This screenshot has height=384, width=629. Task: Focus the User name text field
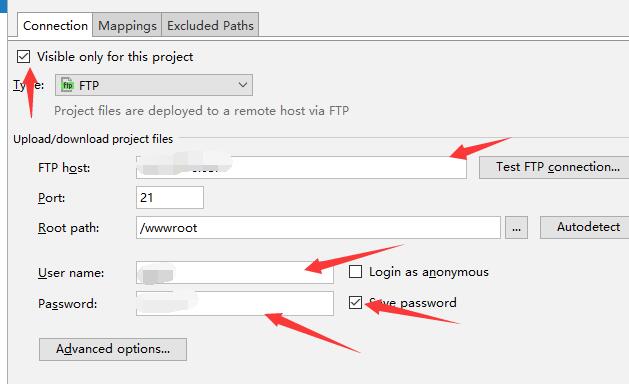[x=235, y=272]
